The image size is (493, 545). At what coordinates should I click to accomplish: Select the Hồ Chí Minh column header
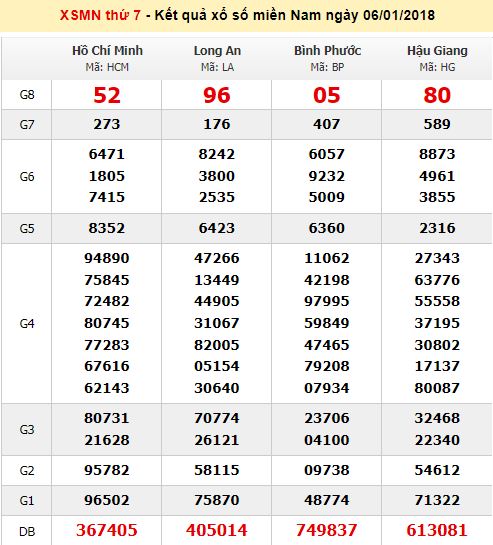pyautogui.click(x=107, y=51)
